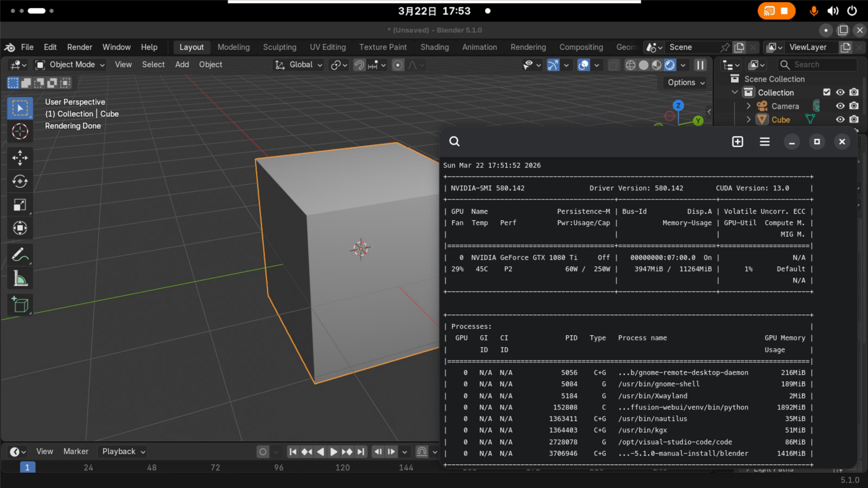This screenshot has height=488, width=868.
Task: Select the Scale tool
Action: 20,205
